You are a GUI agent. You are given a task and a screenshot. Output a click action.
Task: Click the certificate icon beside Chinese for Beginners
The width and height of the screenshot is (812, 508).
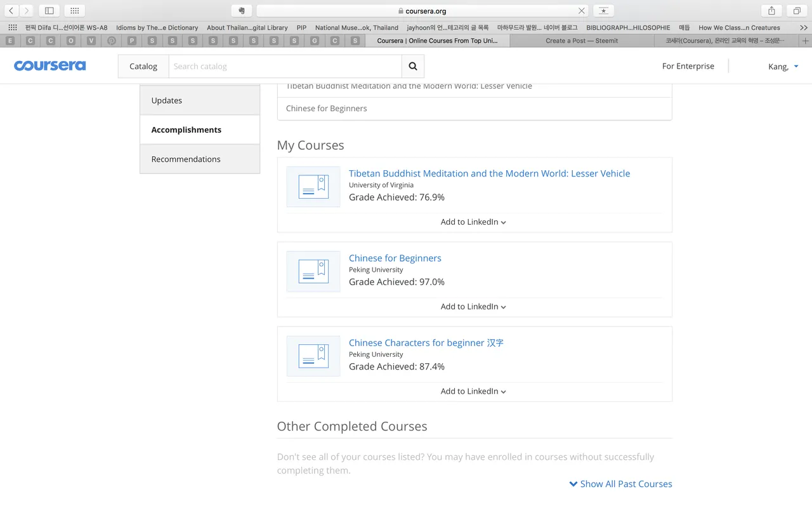[313, 271]
